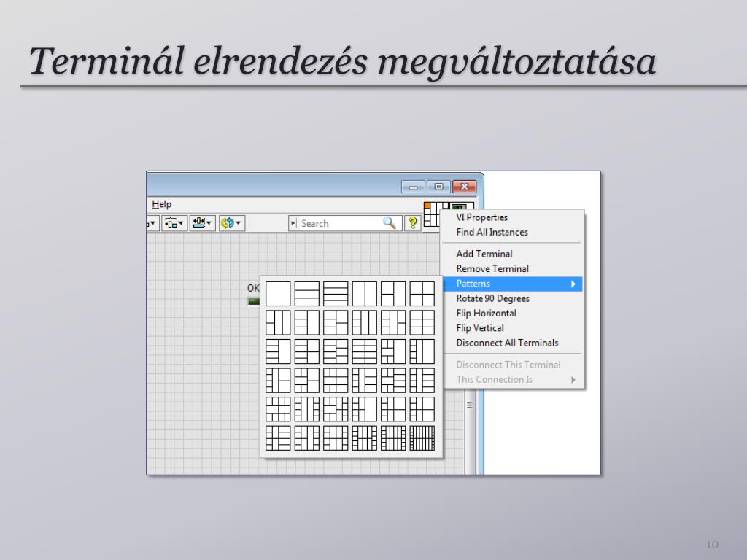Open the Reorder dropdown with circular arrows

click(231, 223)
